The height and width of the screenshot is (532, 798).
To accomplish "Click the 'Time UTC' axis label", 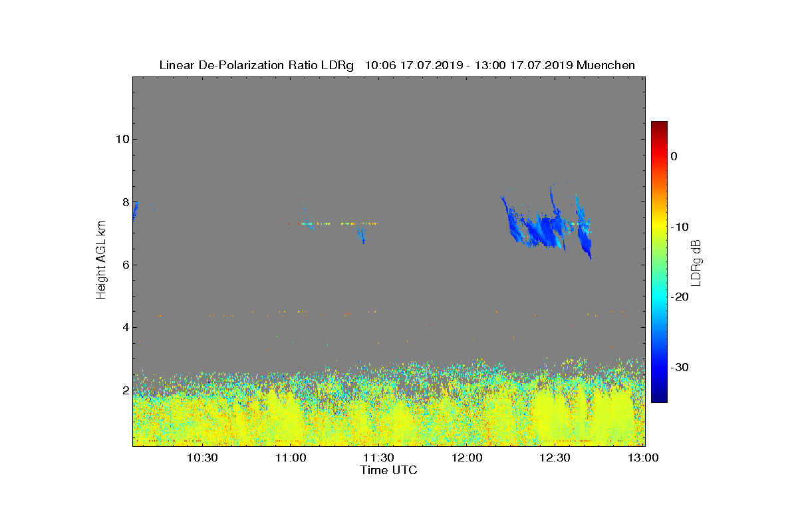I will click(x=389, y=470).
